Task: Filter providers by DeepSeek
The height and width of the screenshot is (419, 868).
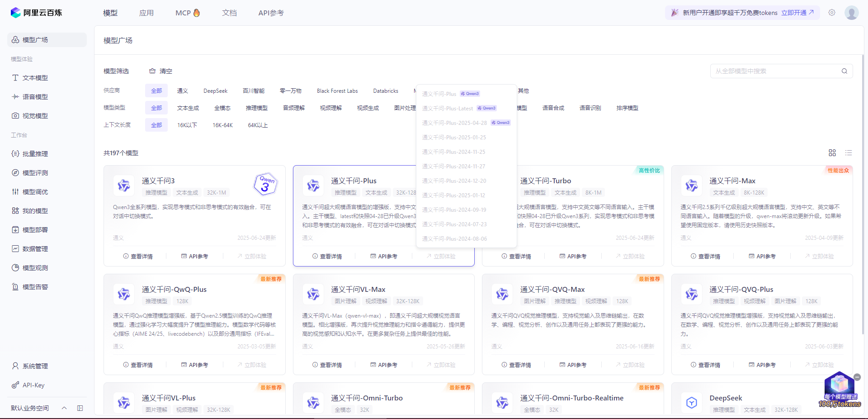Action: tap(216, 91)
